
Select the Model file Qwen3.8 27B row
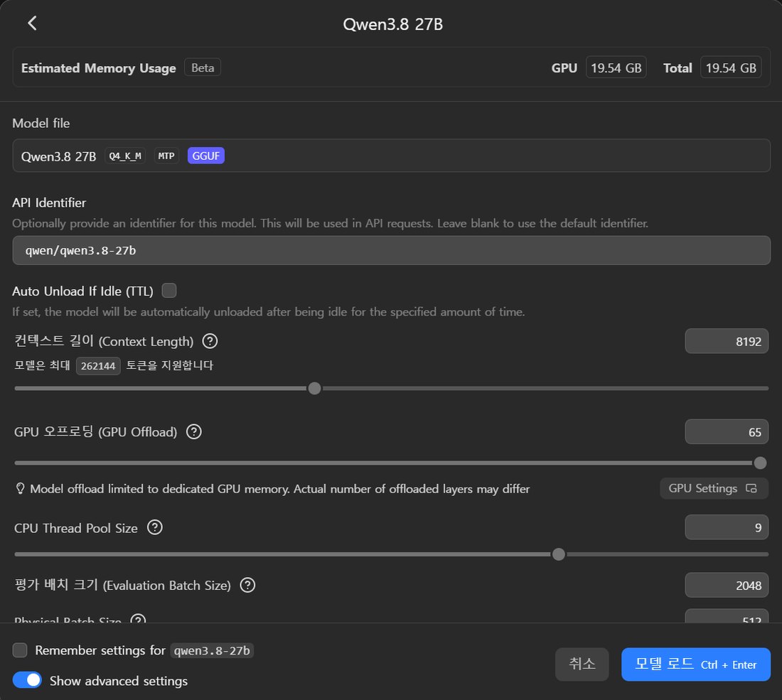tap(392, 156)
